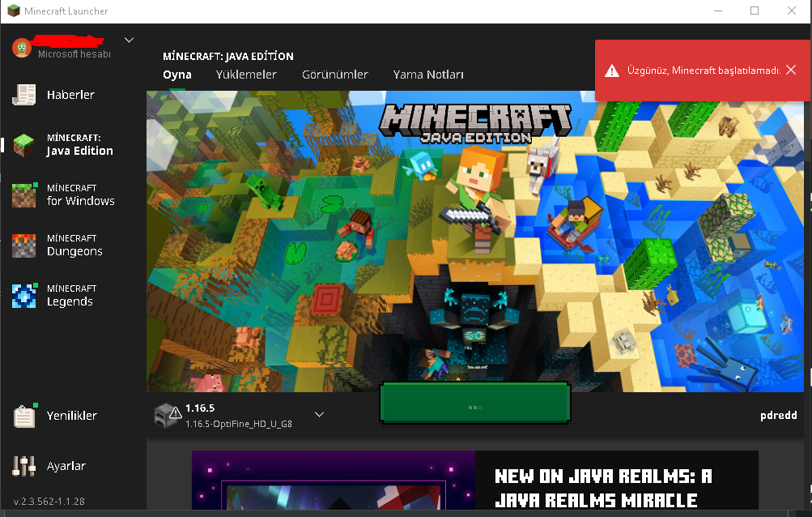The image size is (812, 517).
Task: Open Minecraft Legends icon
Action: (24, 296)
